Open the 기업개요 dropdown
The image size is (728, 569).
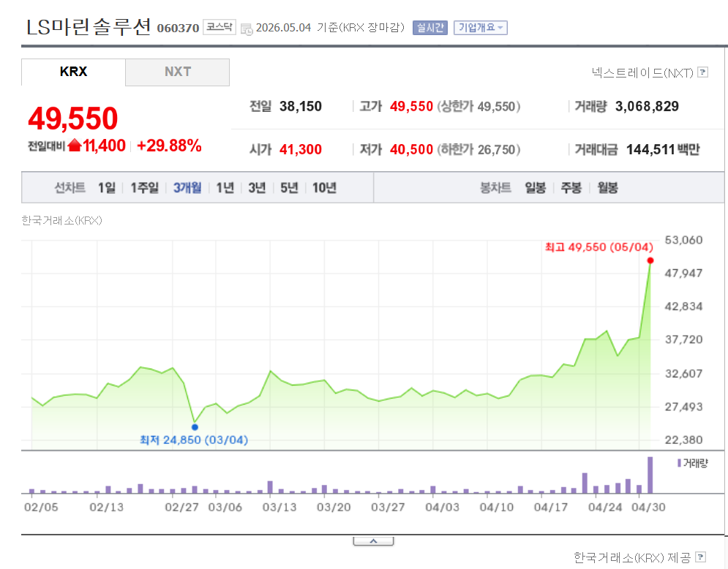click(x=481, y=28)
